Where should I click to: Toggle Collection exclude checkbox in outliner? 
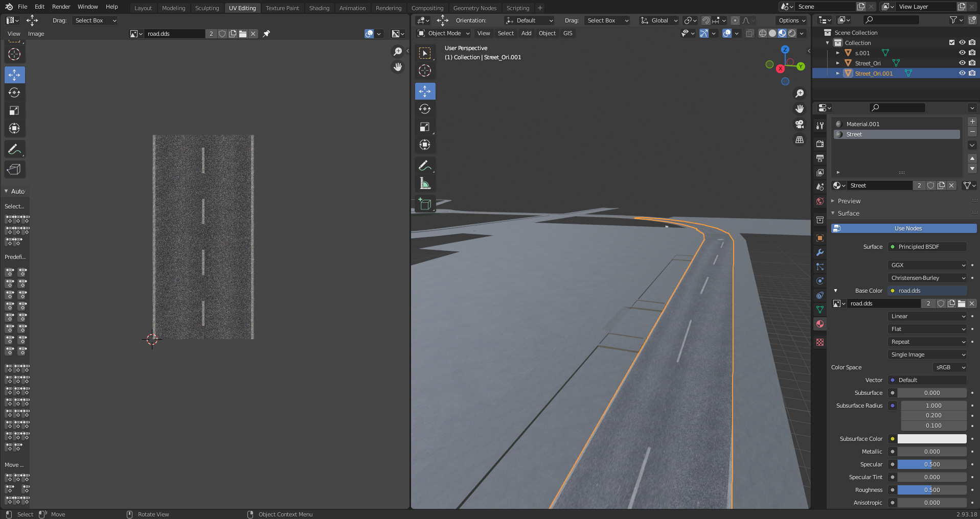951,43
